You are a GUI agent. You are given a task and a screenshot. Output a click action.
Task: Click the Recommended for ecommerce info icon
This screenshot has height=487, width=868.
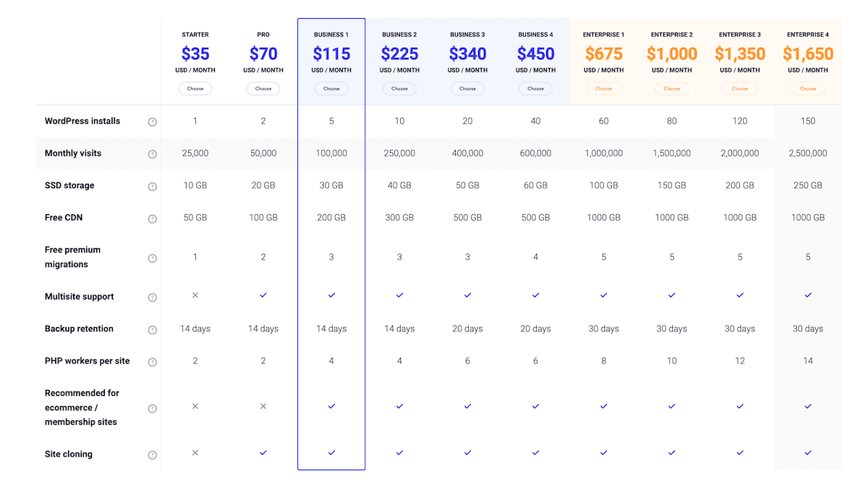(152, 407)
